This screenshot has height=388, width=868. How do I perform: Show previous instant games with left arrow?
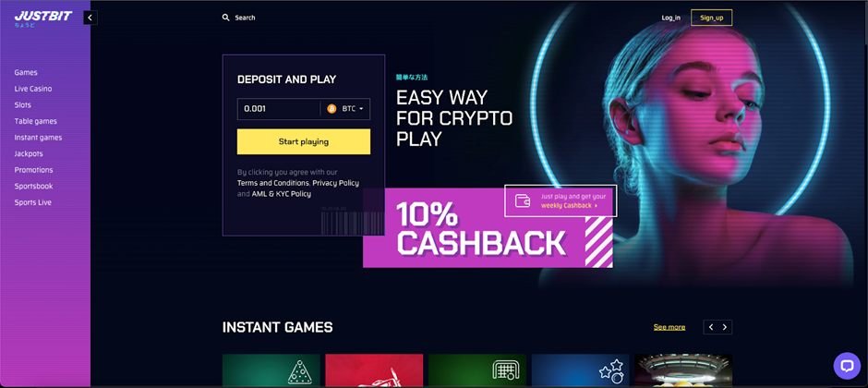coord(711,327)
